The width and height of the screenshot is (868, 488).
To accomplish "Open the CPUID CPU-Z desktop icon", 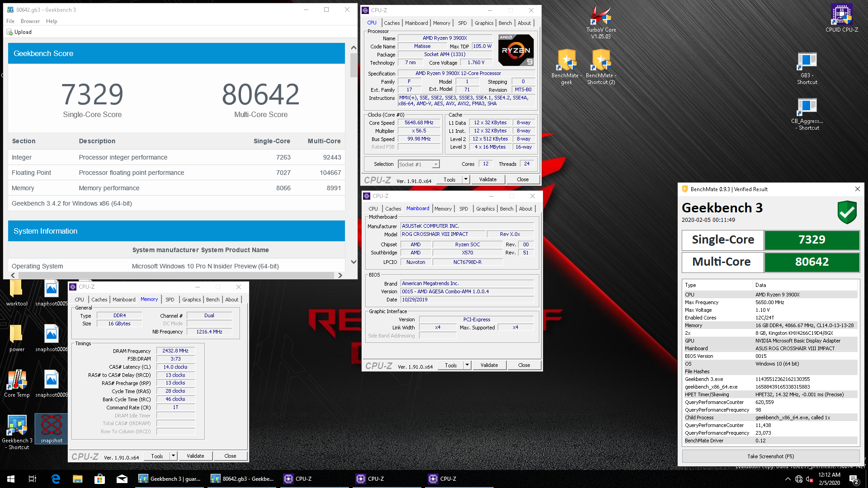I will pyautogui.click(x=841, y=18).
